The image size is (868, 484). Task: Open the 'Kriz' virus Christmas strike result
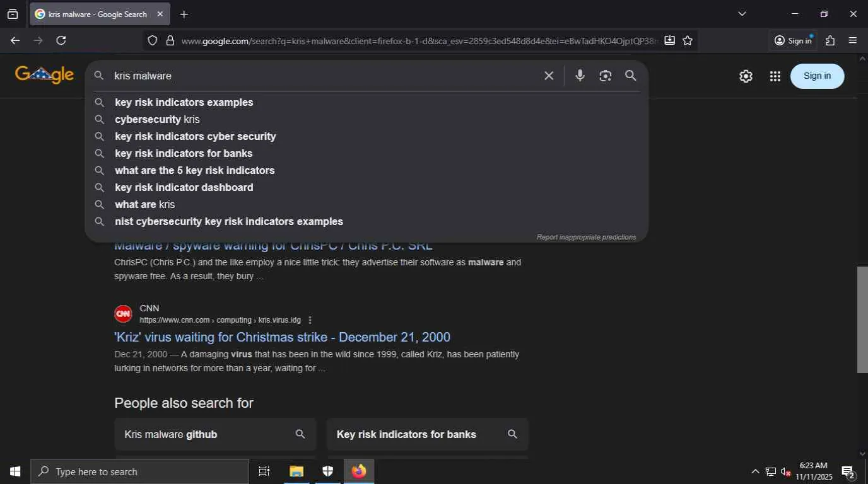pyautogui.click(x=282, y=337)
